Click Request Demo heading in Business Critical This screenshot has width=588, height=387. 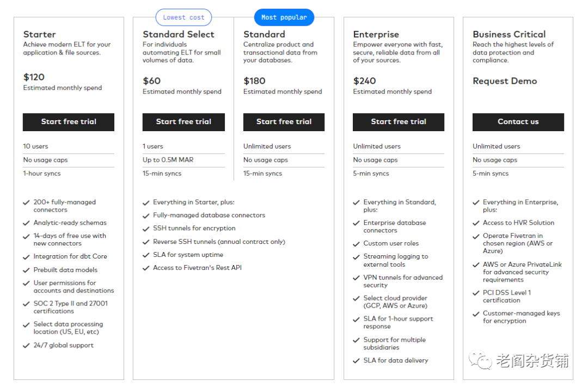tap(505, 81)
